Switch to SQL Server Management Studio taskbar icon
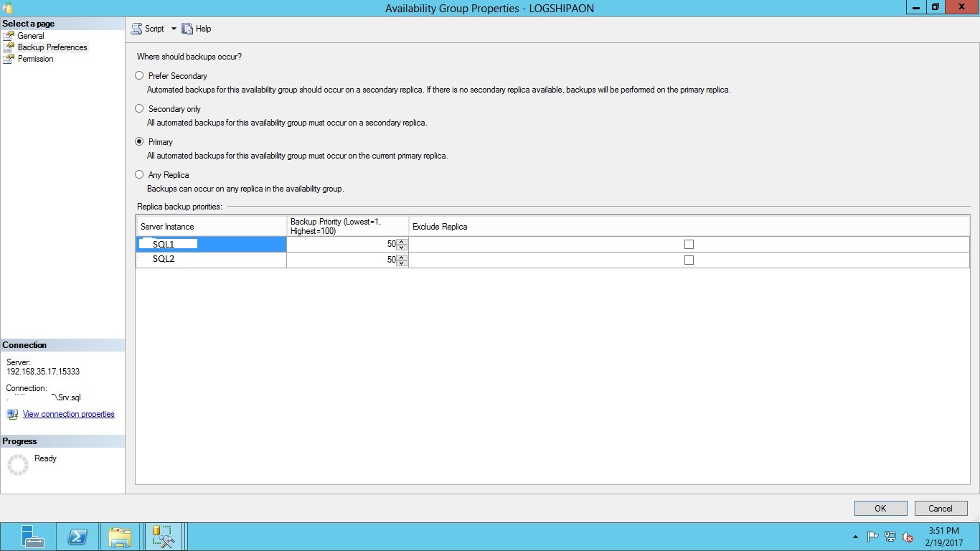This screenshot has height=551, width=980. [x=163, y=537]
